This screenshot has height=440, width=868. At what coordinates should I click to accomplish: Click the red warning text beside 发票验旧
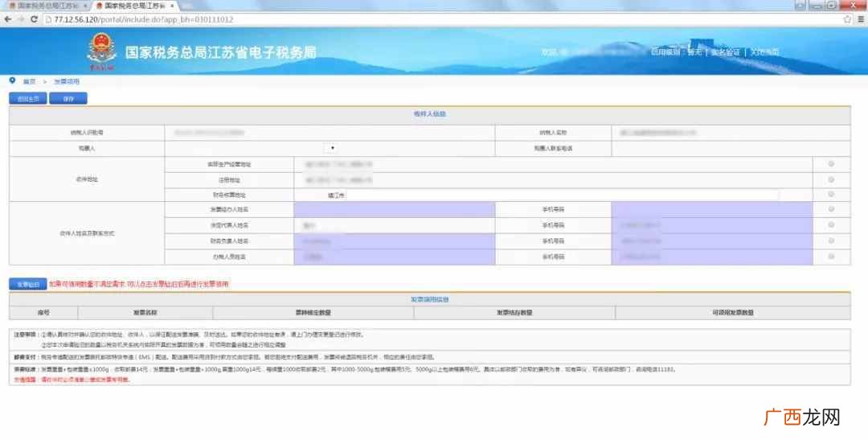pos(139,284)
